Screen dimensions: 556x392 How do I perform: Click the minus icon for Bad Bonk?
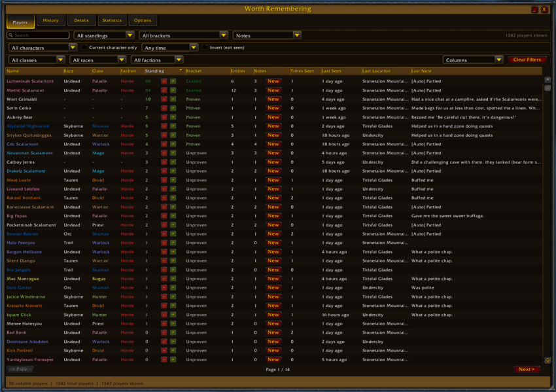tap(164, 332)
